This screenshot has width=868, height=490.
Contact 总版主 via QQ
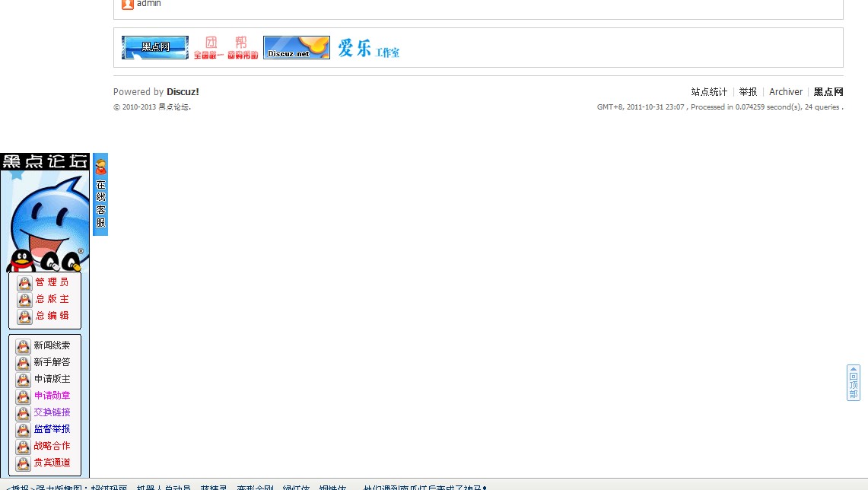point(52,299)
